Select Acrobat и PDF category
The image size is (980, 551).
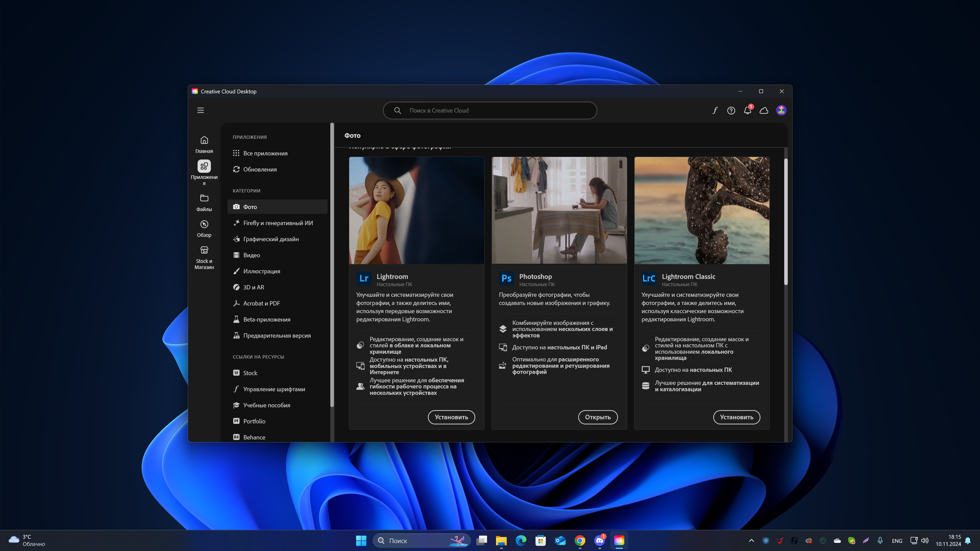pos(277,303)
